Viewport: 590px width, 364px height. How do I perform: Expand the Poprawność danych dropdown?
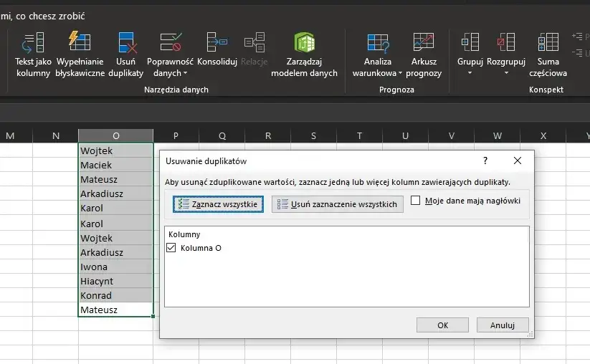pyautogui.click(x=185, y=73)
